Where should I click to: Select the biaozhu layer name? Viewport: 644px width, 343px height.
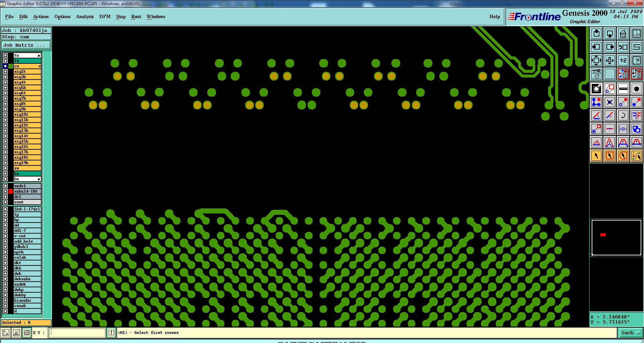tap(27, 300)
